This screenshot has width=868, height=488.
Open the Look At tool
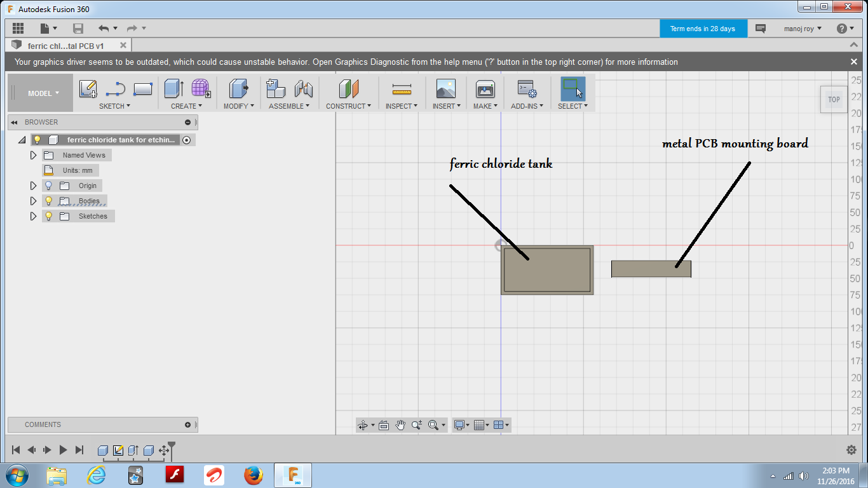click(384, 424)
